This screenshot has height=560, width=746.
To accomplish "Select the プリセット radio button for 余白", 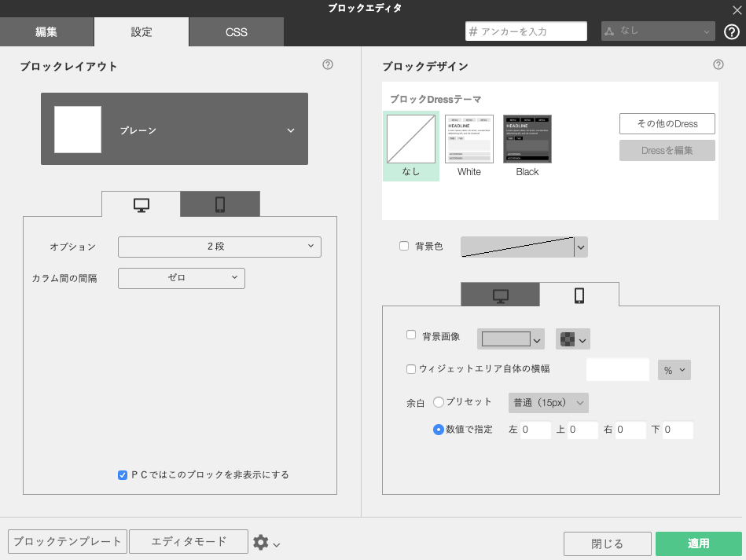I will click(439, 402).
